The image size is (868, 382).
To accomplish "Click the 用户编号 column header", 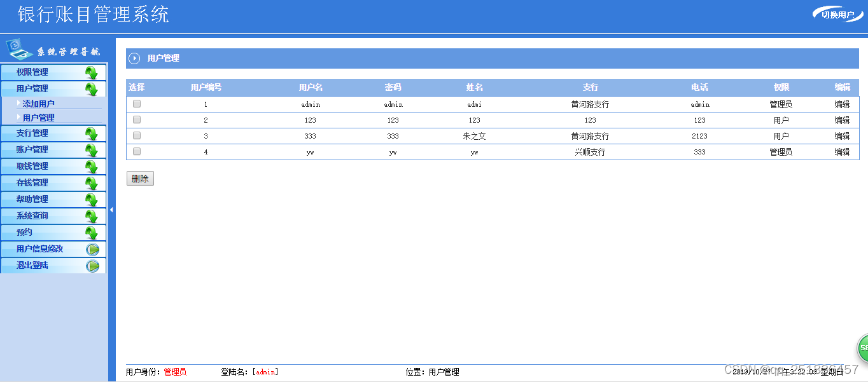I will click(206, 87).
